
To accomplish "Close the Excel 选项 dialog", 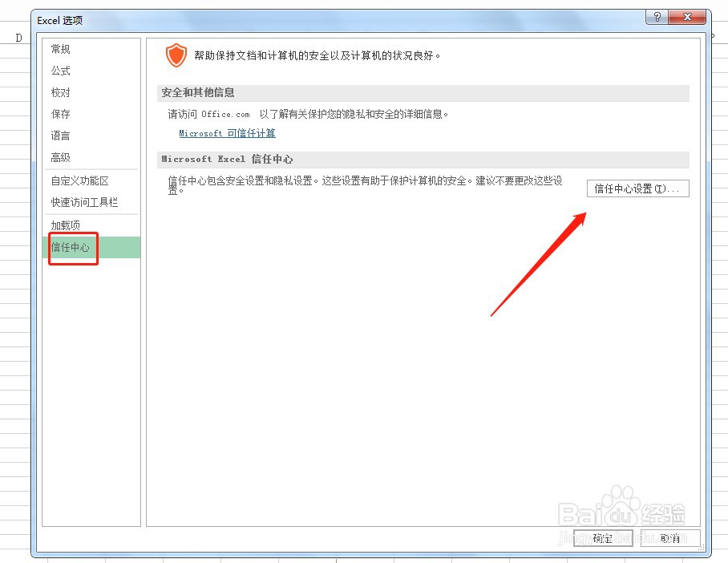I will point(687,17).
